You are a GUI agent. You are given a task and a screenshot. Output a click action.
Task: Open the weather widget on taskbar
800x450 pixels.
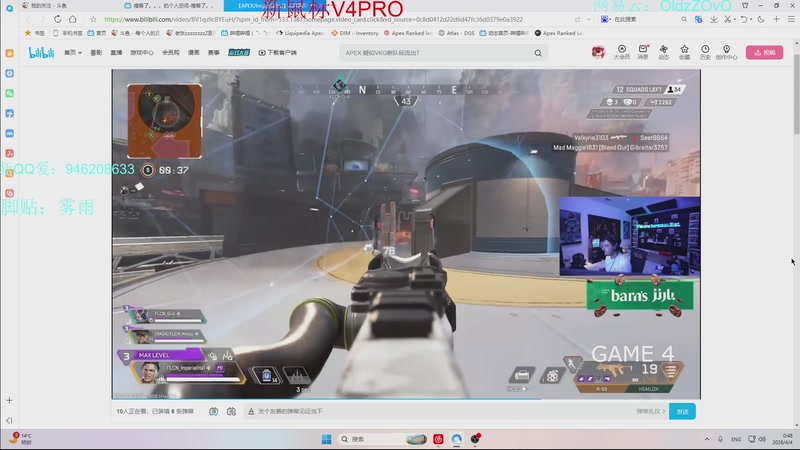(x=21, y=439)
